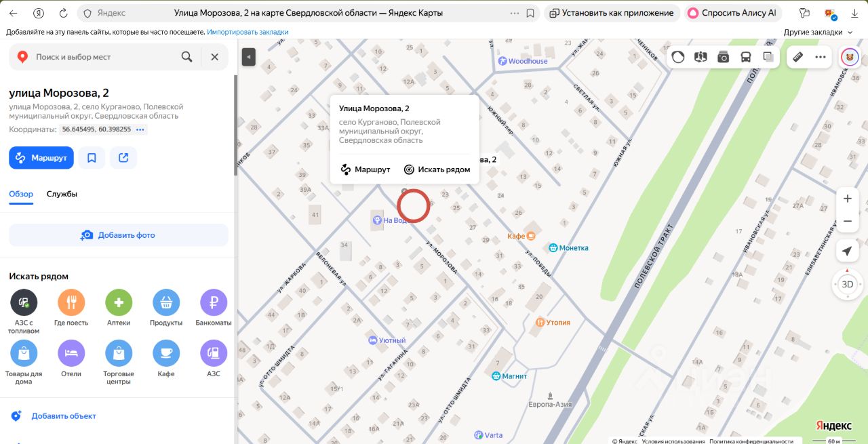Screen dimensions: 868x444
Task: Go back with the browser back arrow
Action: point(13,13)
